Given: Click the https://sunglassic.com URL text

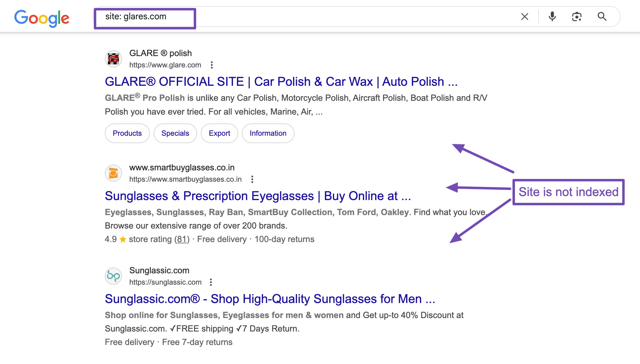Looking at the screenshot, I should [166, 282].
